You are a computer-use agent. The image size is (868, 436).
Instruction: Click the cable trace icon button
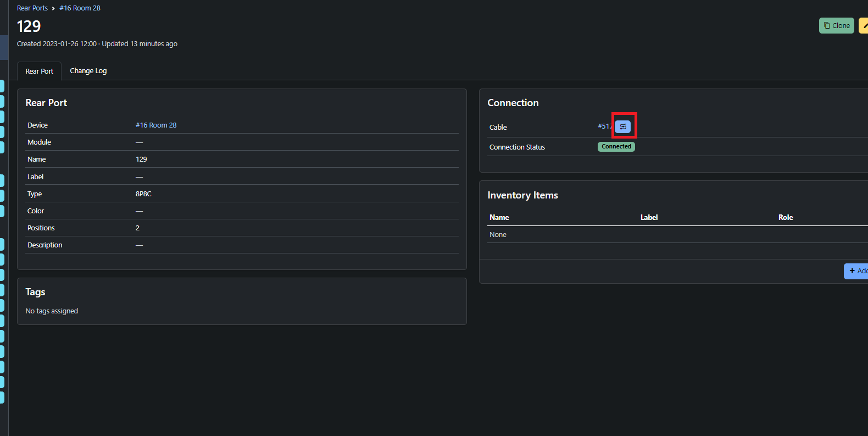[x=623, y=126]
